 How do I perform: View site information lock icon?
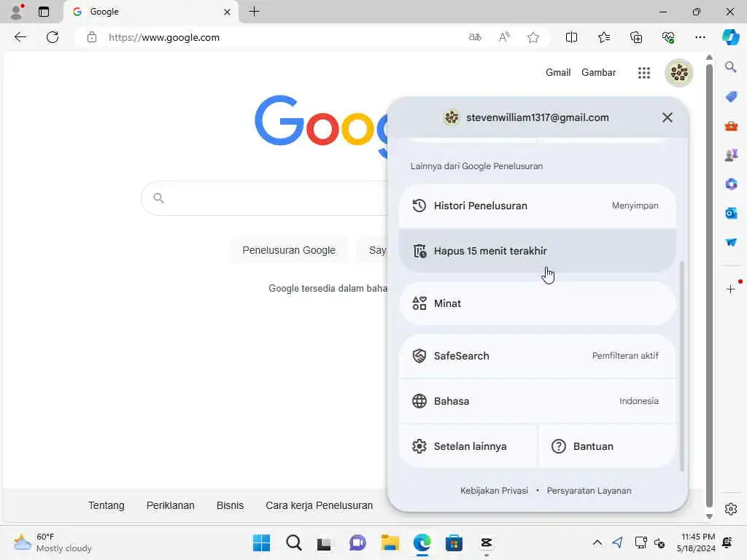click(x=92, y=37)
